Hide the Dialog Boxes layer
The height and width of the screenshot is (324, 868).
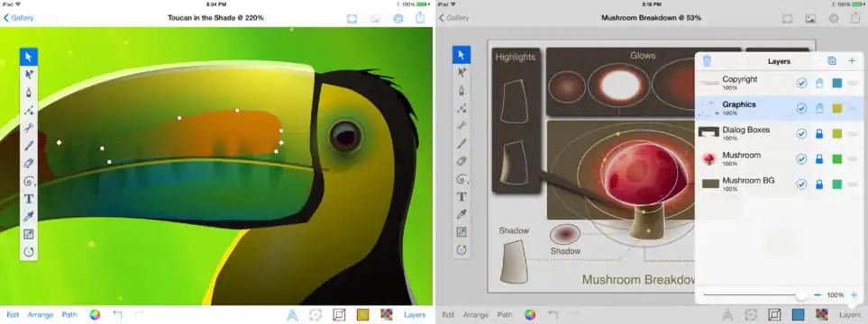[801, 134]
